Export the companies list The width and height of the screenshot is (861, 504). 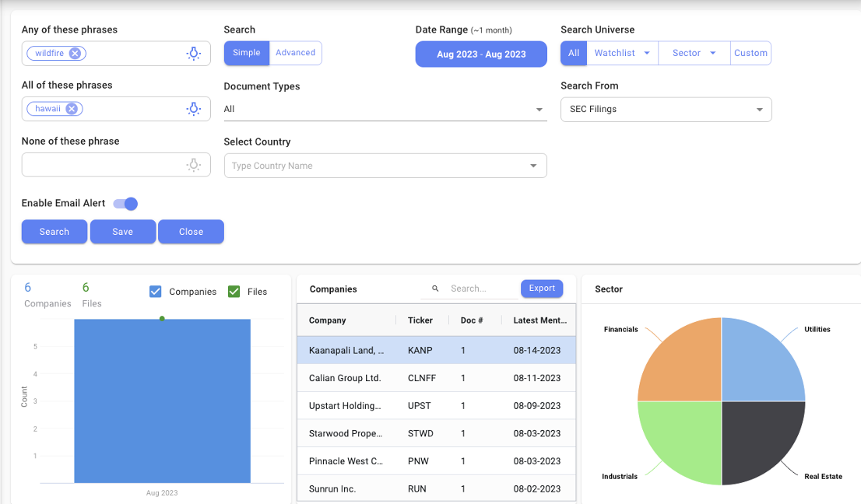[542, 289]
